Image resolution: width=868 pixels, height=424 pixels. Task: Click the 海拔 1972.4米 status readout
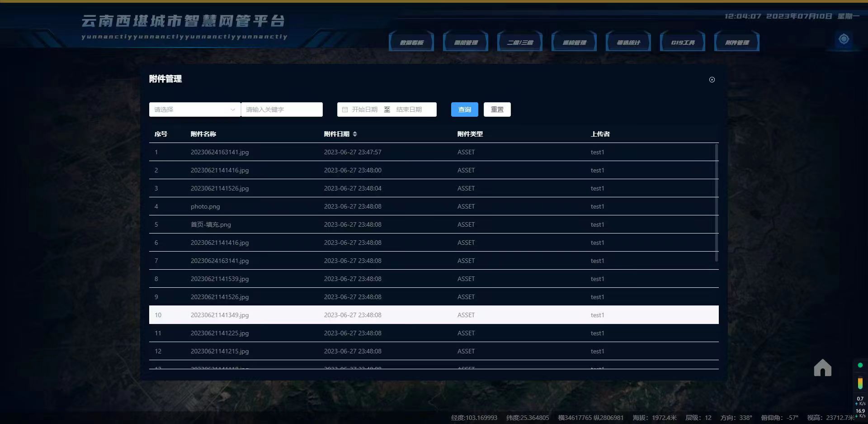coord(655,418)
